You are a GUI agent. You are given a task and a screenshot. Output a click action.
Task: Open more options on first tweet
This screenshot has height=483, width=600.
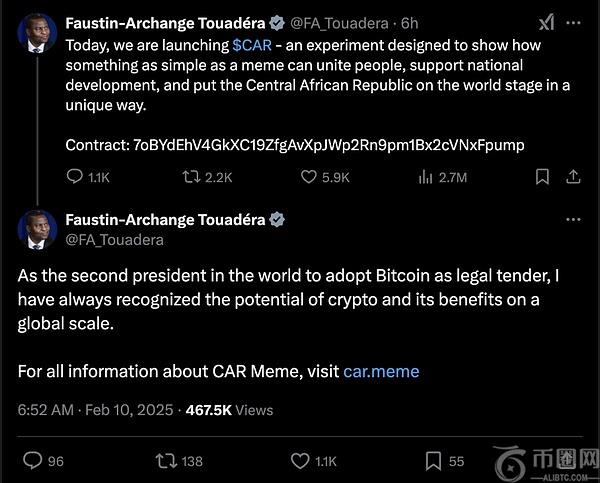point(574,23)
